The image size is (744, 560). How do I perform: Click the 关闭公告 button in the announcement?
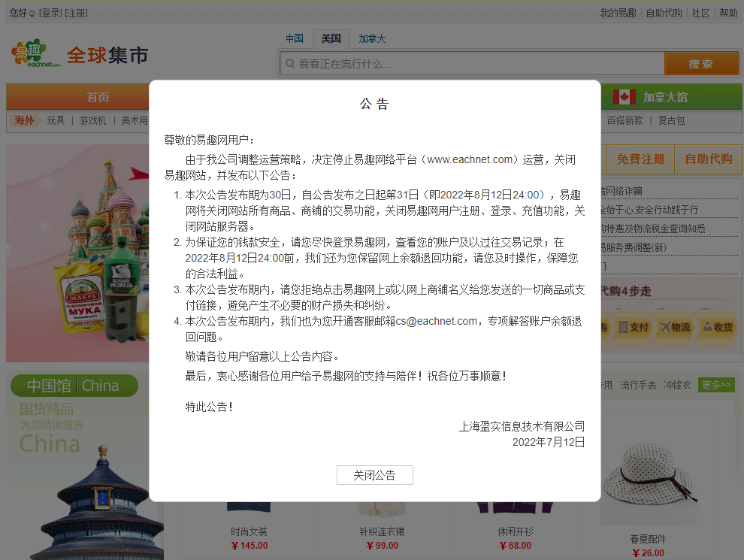pyautogui.click(x=374, y=475)
